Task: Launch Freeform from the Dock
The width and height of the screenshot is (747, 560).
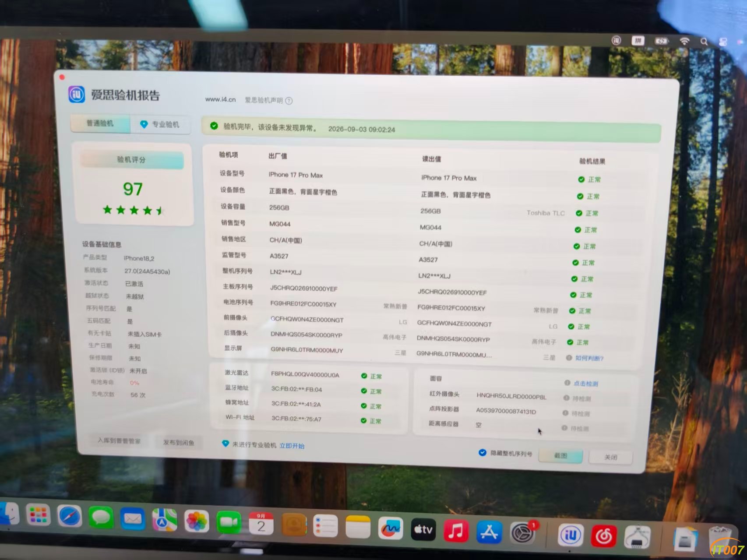Action: point(391,529)
